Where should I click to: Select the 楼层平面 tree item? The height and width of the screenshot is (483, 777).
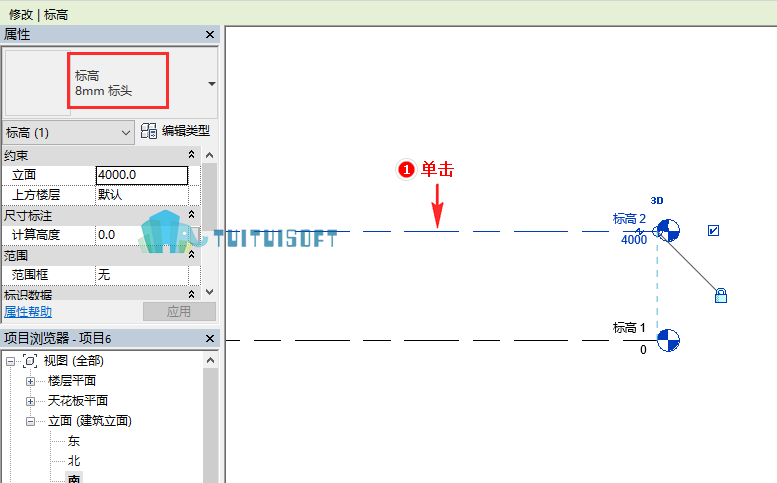pyautogui.click(x=72, y=381)
